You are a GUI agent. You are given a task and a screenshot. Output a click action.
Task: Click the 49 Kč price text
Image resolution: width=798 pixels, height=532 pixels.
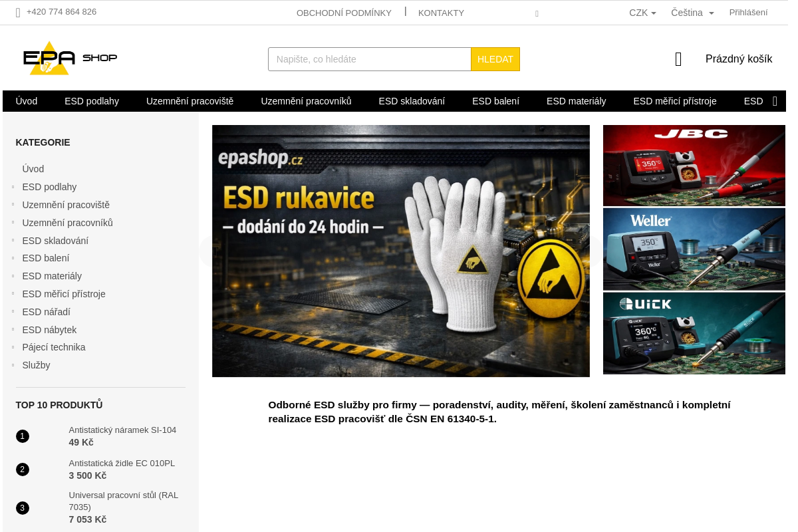click(81, 442)
